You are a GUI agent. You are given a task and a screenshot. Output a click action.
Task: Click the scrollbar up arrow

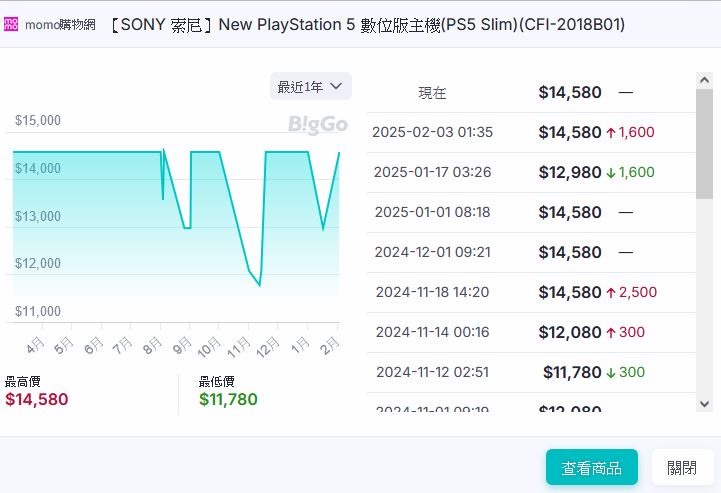point(704,80)
